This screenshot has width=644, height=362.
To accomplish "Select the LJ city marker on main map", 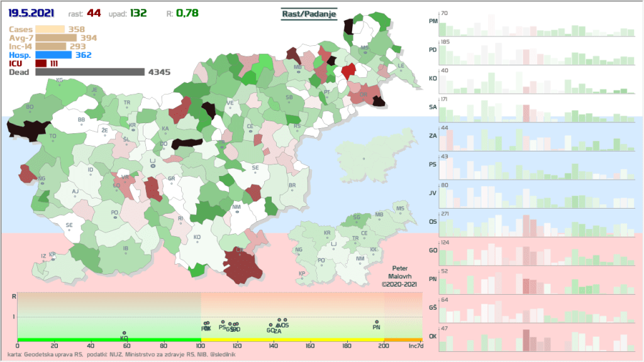I will pos(152,165).
